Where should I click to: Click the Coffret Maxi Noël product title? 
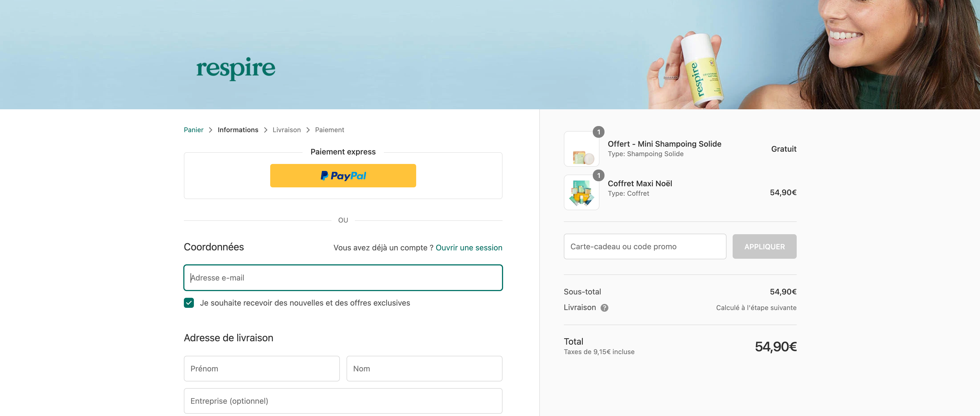[x=640, y=184]
